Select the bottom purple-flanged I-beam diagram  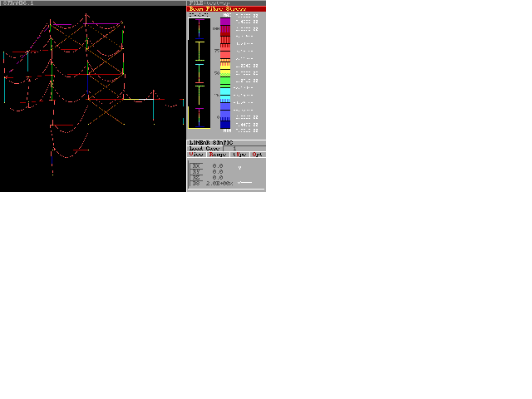[x=199, y=116]
